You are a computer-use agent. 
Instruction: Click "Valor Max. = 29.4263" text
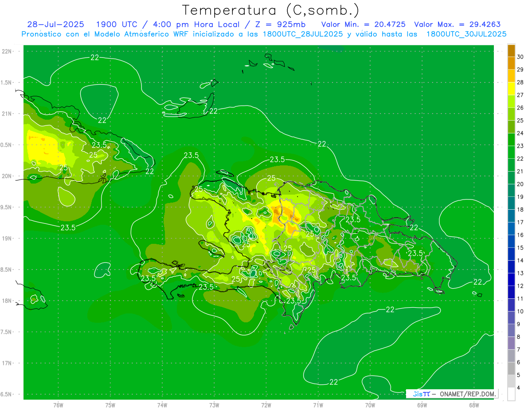[x=458, y=24]
